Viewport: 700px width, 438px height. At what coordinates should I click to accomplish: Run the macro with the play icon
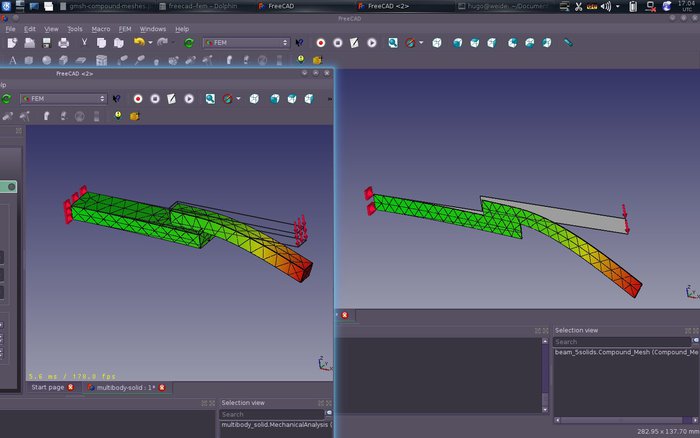[x=371, y=43]
